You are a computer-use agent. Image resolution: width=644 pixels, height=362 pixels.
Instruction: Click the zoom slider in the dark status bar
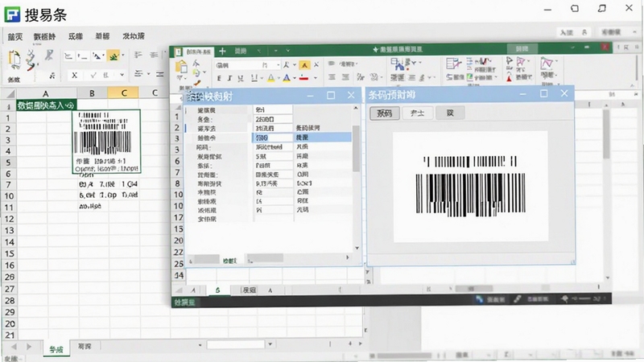584,298
